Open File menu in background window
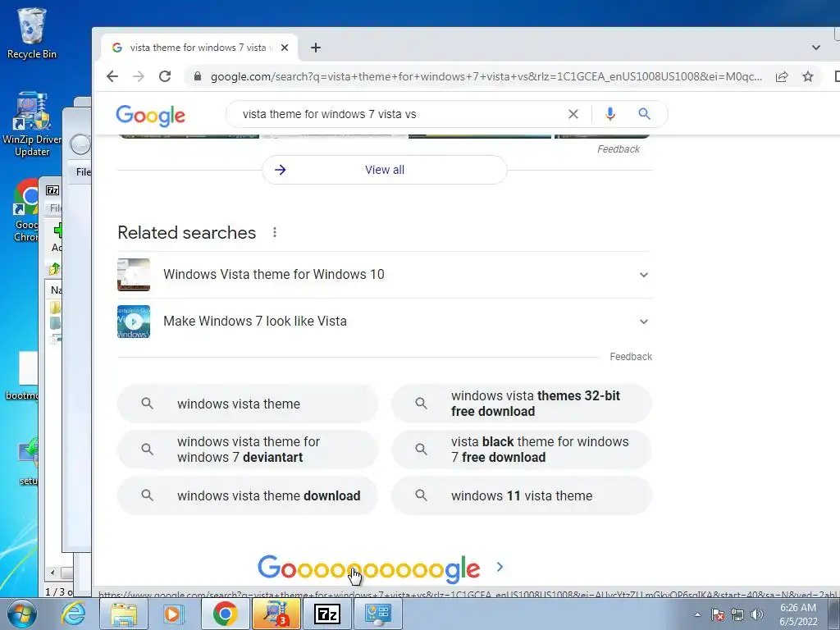Screen dimensions: 840x630 point(83,172)
